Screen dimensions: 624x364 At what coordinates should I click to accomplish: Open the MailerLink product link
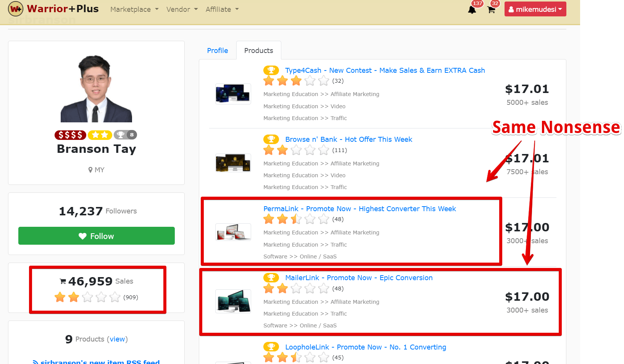point(359,277)
